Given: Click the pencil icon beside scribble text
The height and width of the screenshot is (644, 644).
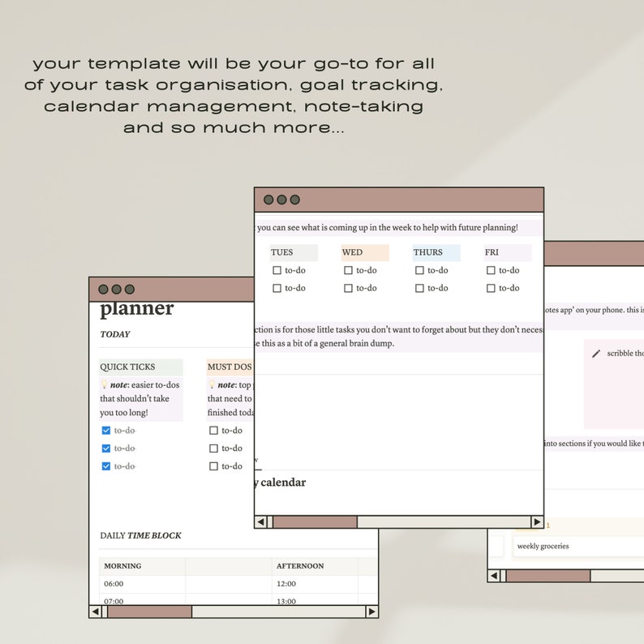Looking at the screenshot, I should click(x=596, y=353).
